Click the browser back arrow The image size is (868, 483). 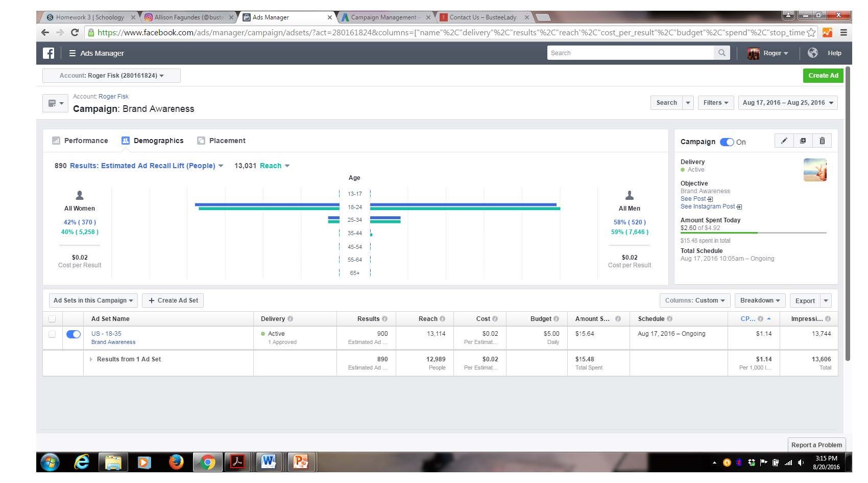click(45, 32)
